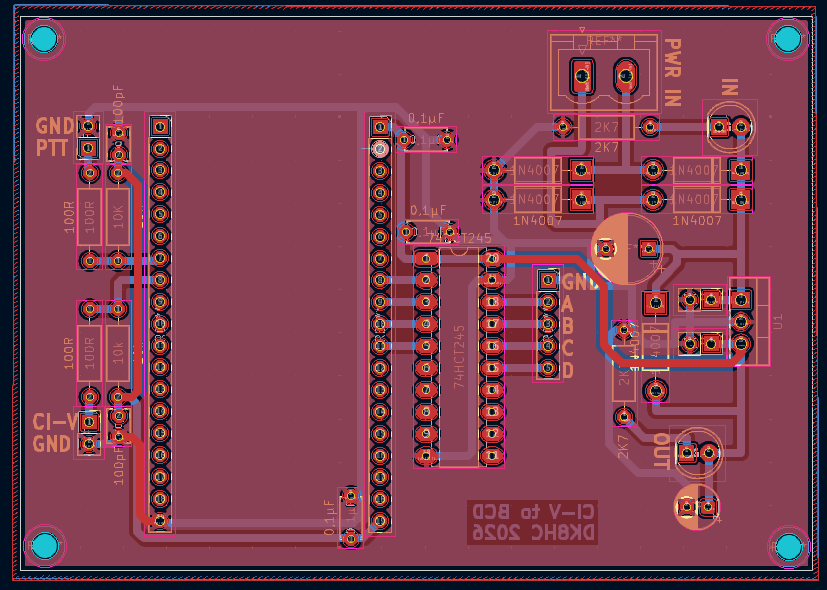The width and height of the screenshot is (827, 590).
Task: Click the 0.1µF capacitor at the bottom
Action: coord(349,517)
